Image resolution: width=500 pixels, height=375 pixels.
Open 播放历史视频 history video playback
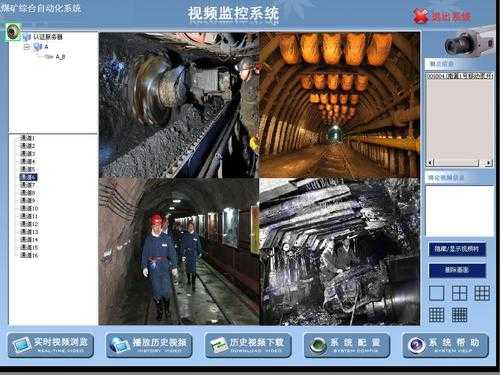coord(149,345)
